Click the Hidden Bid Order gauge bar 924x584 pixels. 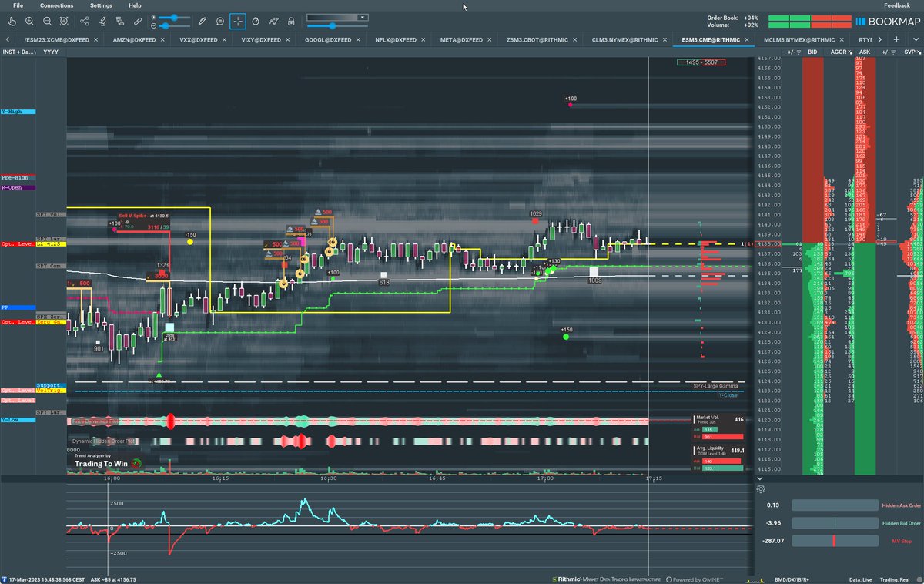(x=835, y=523)
